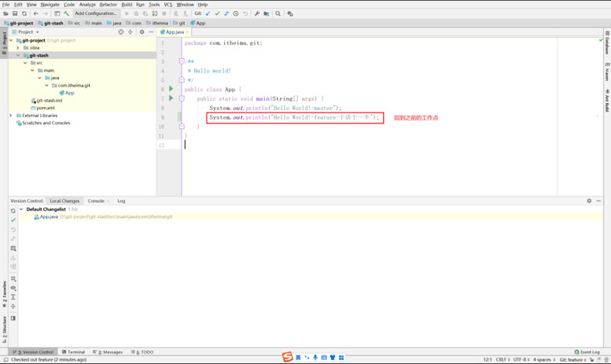Collapse the src folder node

25,63
